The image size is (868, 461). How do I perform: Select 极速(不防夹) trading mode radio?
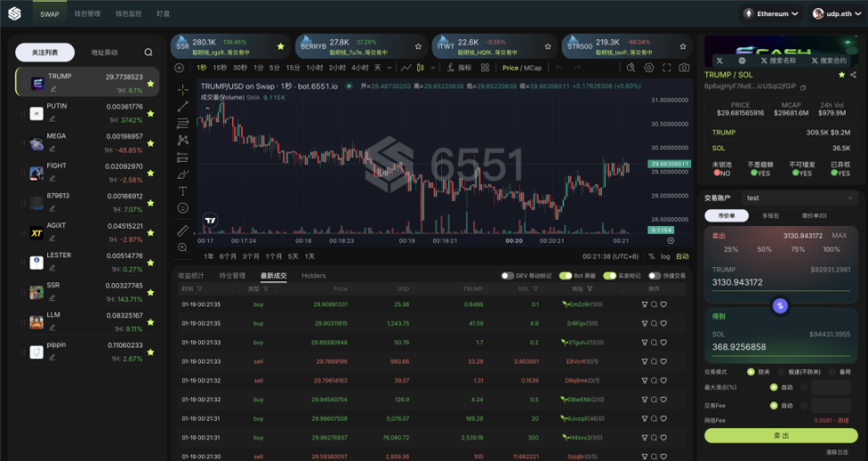pos(781,372)
